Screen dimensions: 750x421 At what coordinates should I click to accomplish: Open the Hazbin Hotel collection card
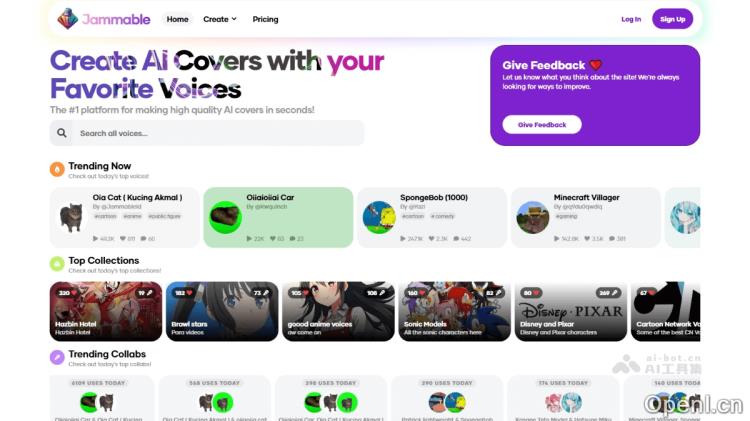click(x=106, y=311)
